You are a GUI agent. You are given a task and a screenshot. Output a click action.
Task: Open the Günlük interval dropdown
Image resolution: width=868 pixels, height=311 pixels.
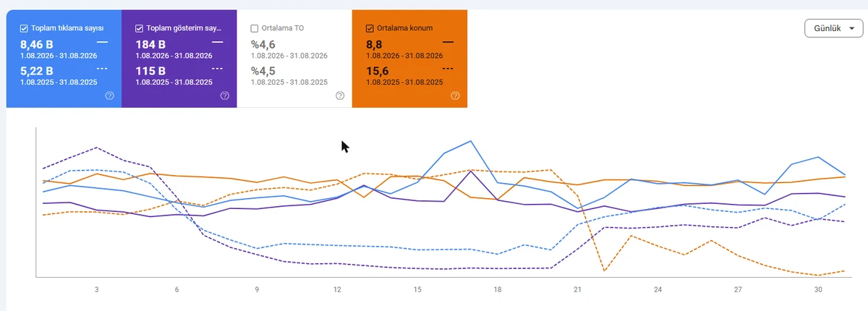[x=833, y=29]
